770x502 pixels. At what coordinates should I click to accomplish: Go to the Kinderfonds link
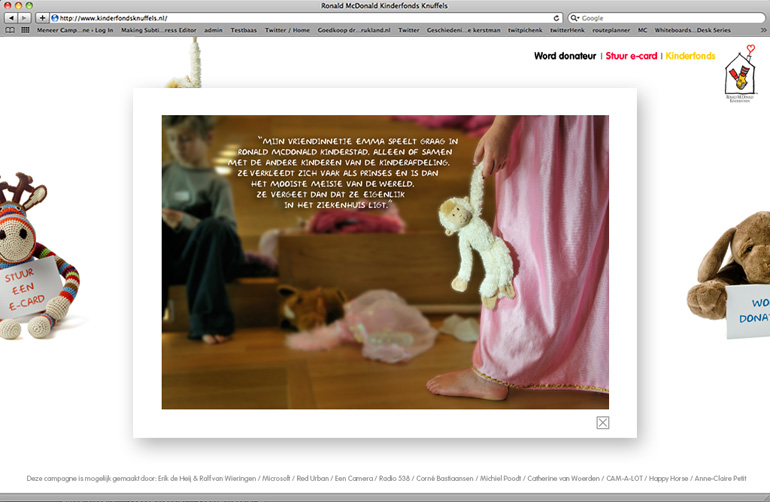click(x=690, y=56)
